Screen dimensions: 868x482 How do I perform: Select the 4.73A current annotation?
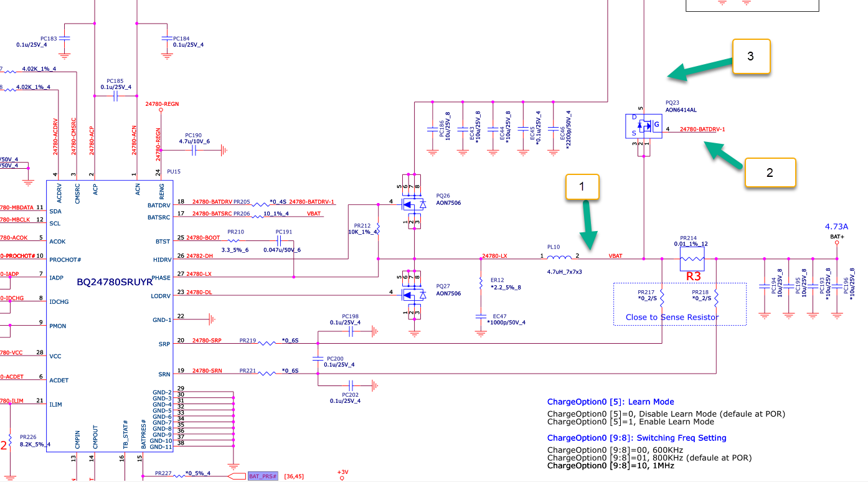(x=836, y=226)
